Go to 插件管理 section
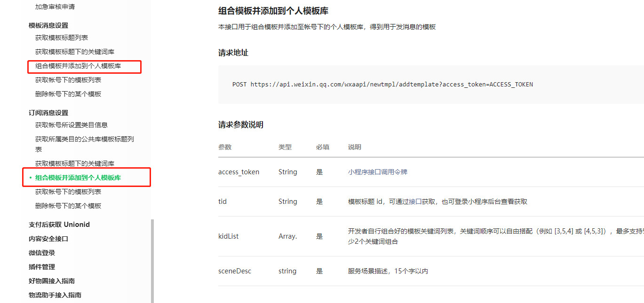644x303 pixels. click(41, 267)
